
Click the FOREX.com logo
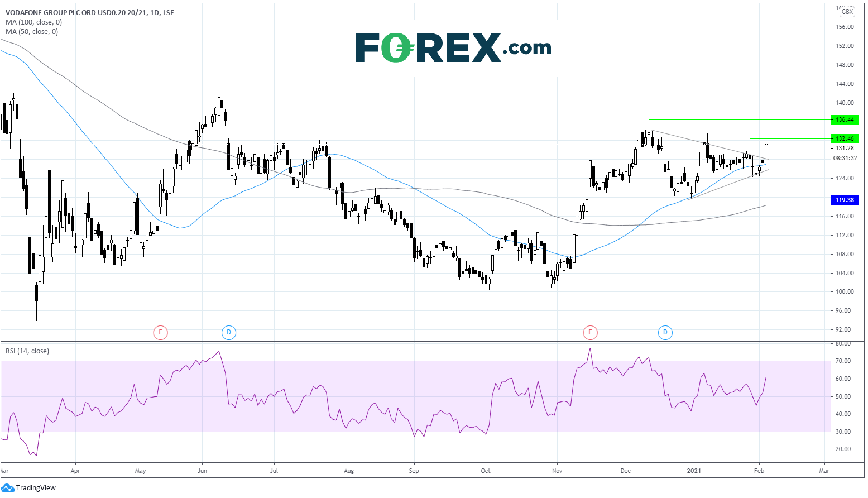(453, 47)
